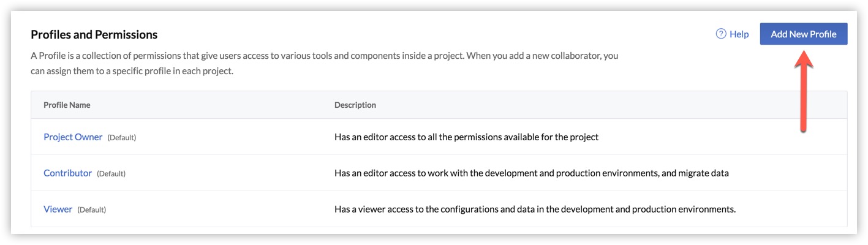868x245 pixels.
Task: Click the Default tag beside Viewer
Action: pos(92,210)
